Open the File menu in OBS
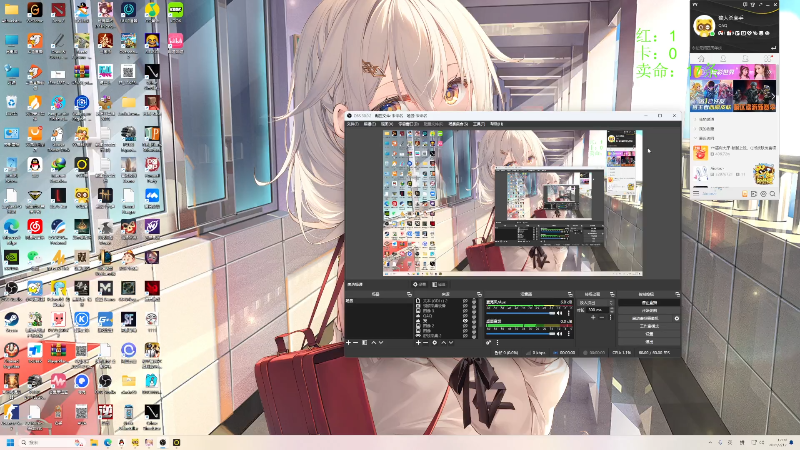Screen dimensions: 800x450 coord(353,124)
